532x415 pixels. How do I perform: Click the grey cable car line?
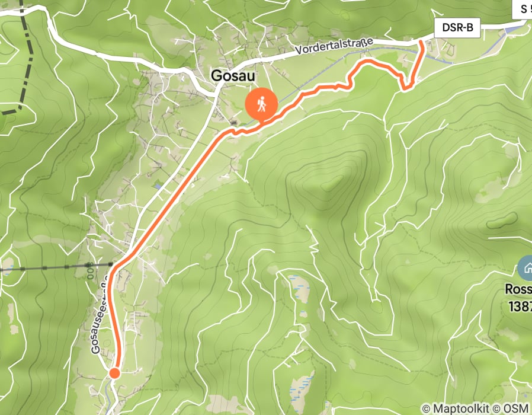[x=56, y=267]
